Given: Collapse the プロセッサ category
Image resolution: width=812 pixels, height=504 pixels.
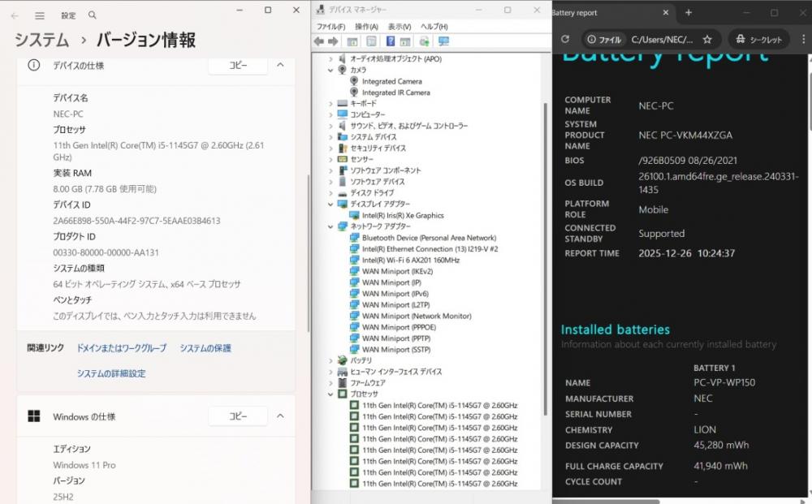Looking at the screenshot, I should click(x=330, y=394).
